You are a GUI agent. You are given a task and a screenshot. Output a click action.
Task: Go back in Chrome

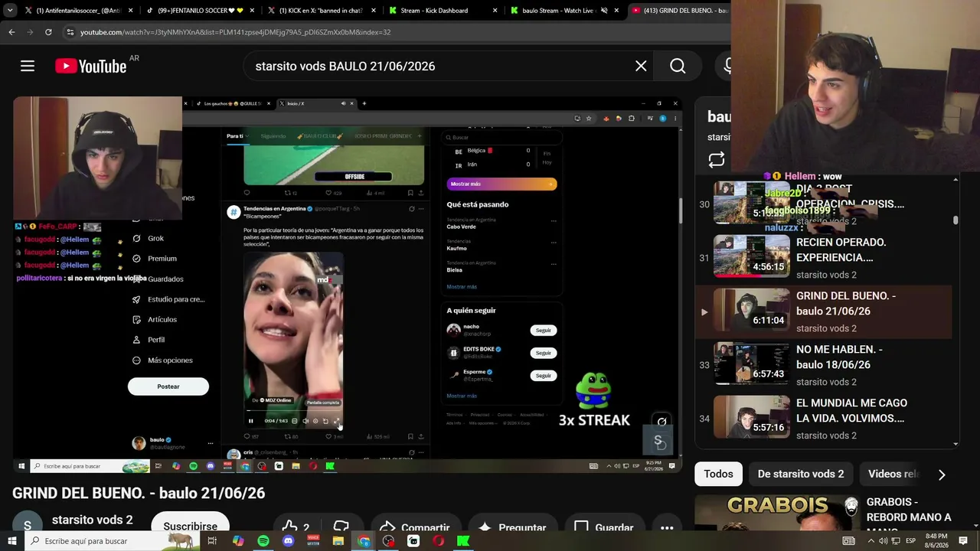[x=11, y=32]
